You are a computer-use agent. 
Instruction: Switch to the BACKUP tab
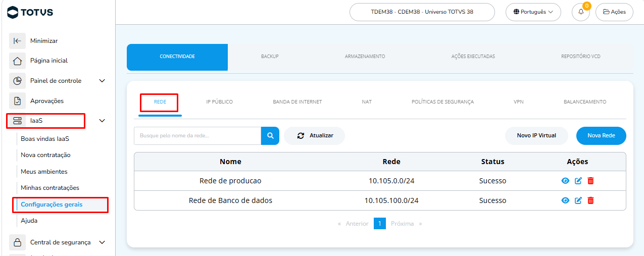[x=270, y=57]
